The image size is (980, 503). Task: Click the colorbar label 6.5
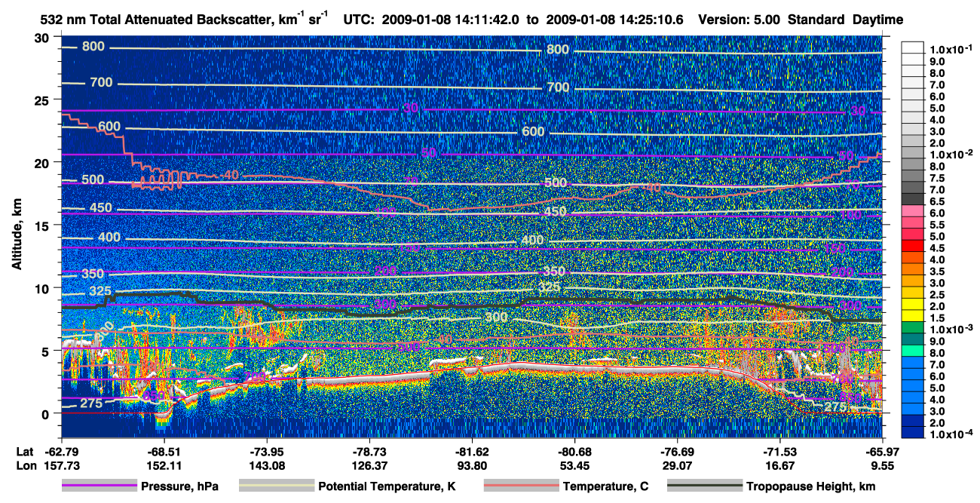click(x=936, y=201)
